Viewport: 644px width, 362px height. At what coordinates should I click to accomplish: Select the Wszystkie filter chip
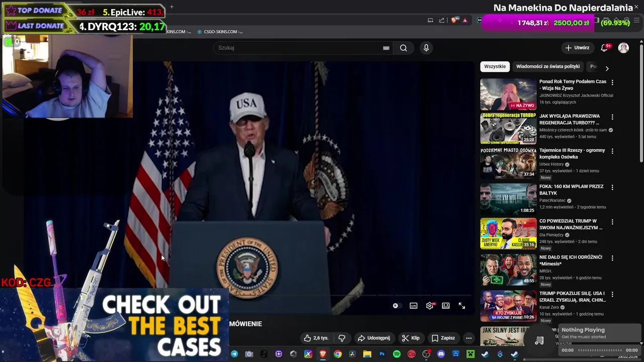[x=495, y=66]
